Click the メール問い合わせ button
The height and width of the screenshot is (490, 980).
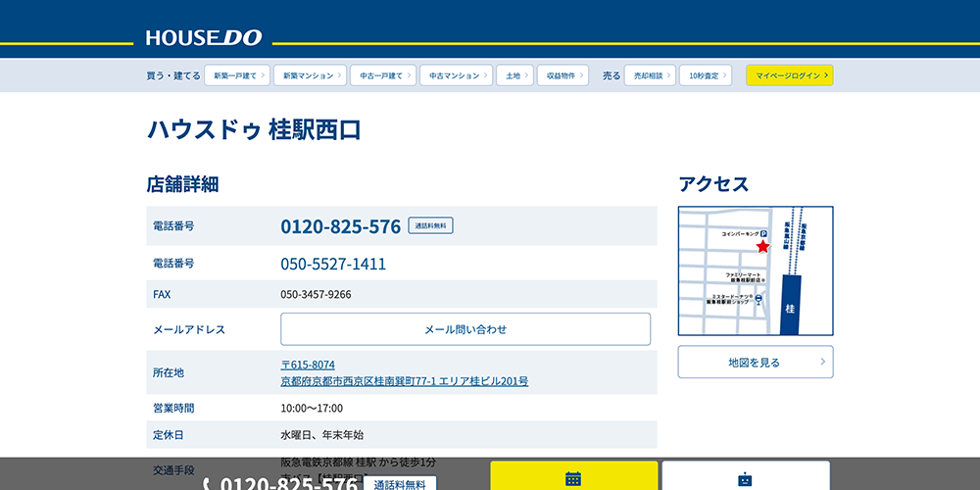[465, 329]
